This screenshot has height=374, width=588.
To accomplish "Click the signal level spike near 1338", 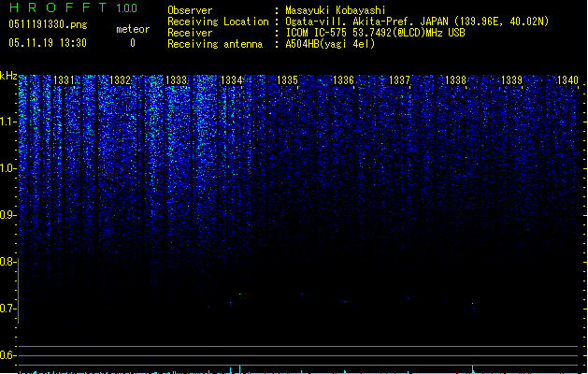I will tap(472, 369).
